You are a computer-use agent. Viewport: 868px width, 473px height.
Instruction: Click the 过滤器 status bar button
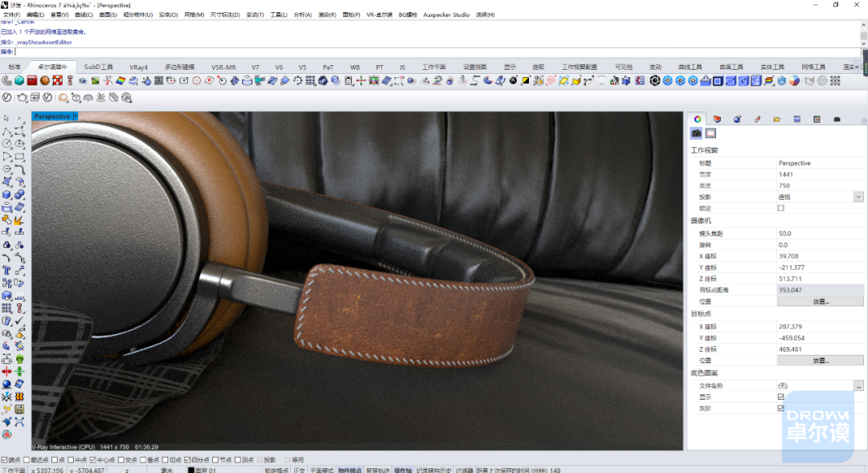[465, 471]
